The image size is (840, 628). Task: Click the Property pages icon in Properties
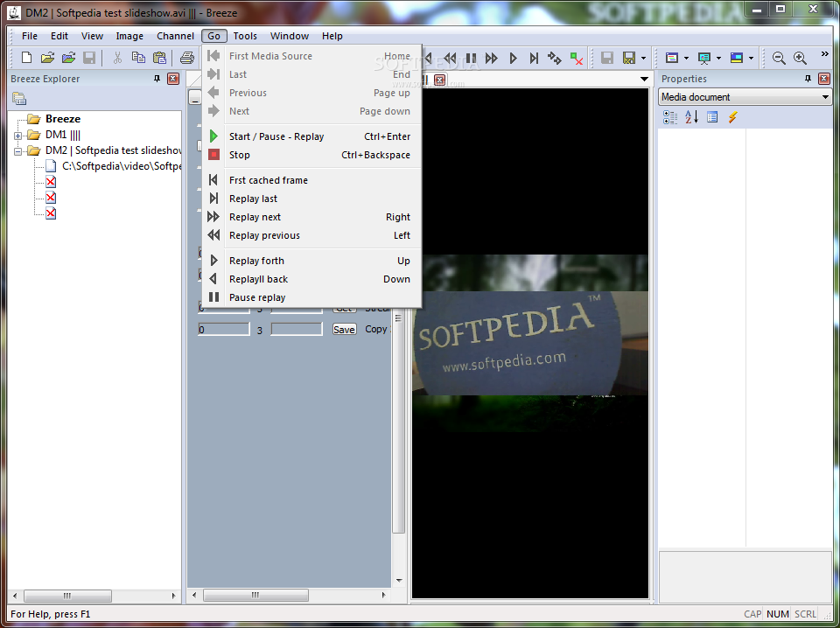(712, 116)
